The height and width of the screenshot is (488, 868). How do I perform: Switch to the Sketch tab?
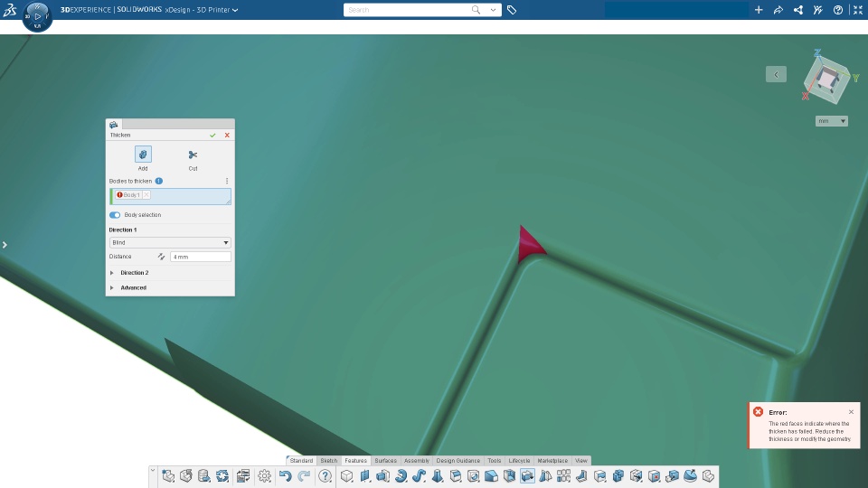click(x=329, y=460)
